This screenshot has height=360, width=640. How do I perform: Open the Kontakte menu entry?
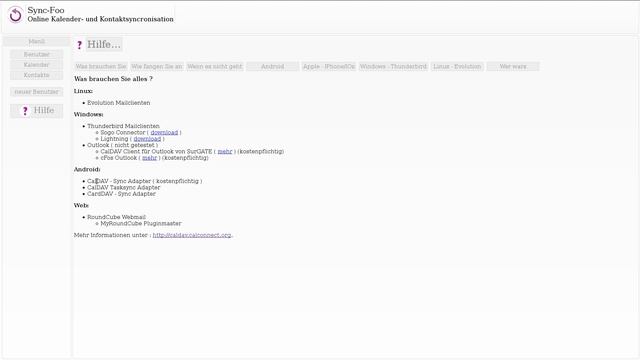(x=37, y=75)
